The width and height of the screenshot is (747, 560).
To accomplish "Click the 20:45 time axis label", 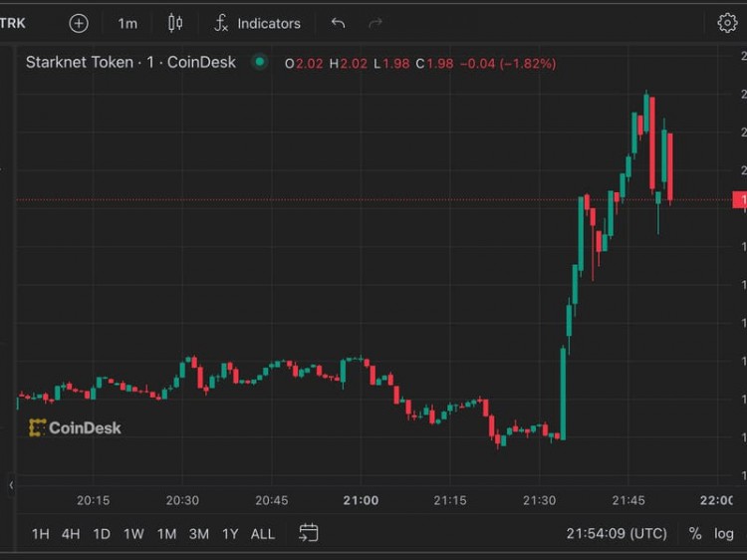I will [x=272, y=500].
